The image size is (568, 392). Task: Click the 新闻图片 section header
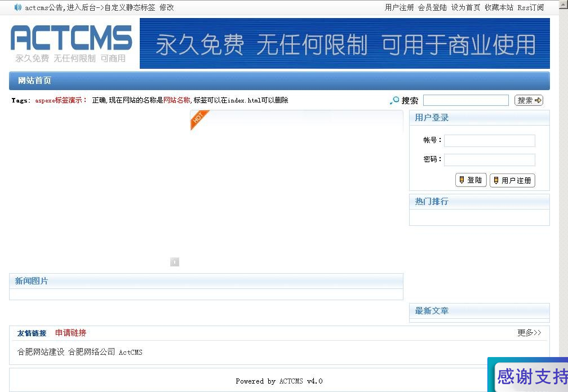[206, 281]
